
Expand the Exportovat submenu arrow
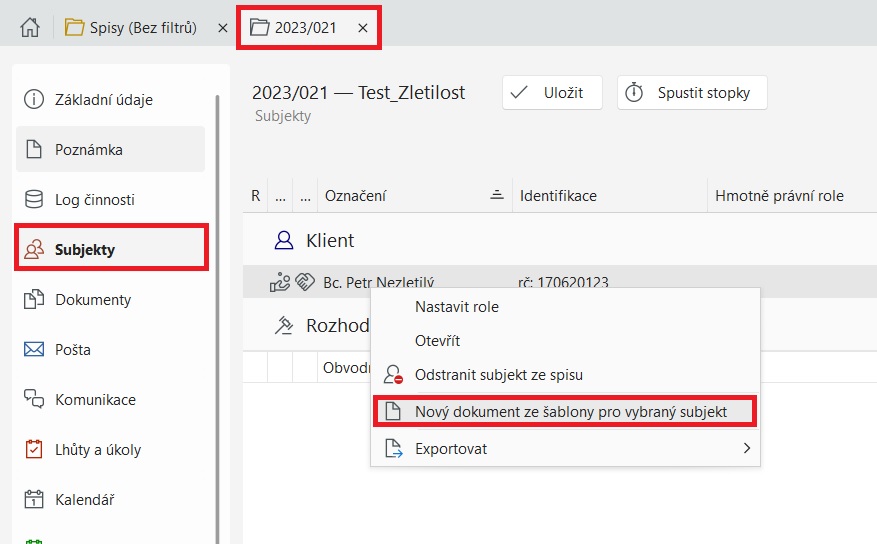point(746,448)
